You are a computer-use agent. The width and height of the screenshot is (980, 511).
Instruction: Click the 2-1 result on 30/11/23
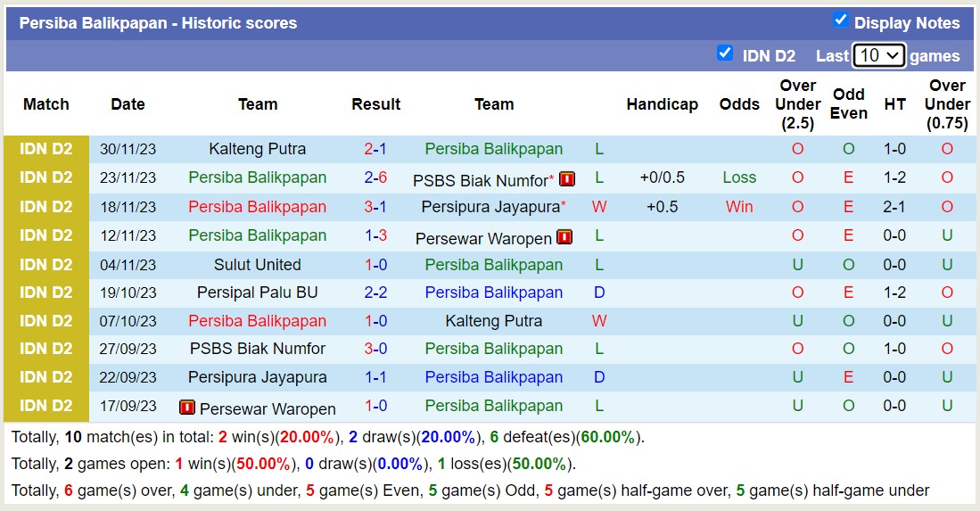[x=375, y=149]
